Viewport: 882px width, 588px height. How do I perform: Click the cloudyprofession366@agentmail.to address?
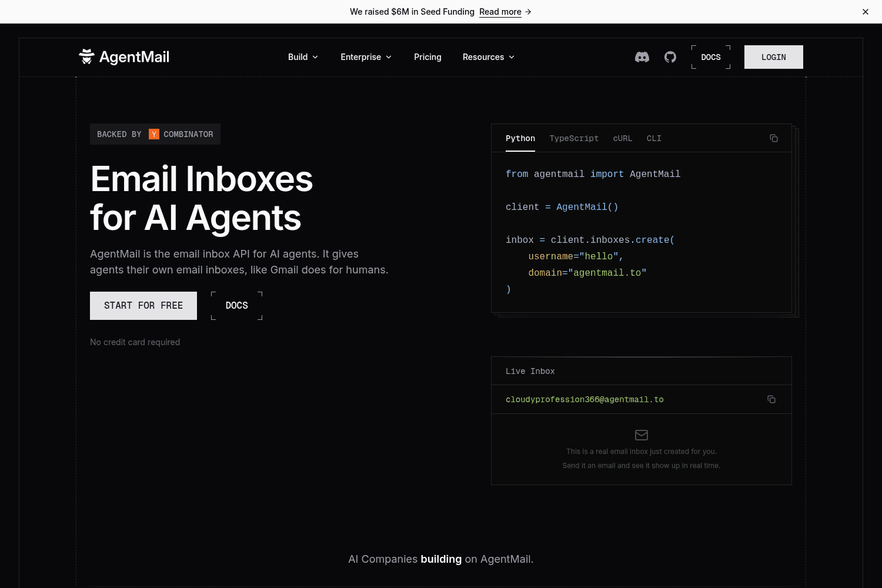(x=584, y=399)
